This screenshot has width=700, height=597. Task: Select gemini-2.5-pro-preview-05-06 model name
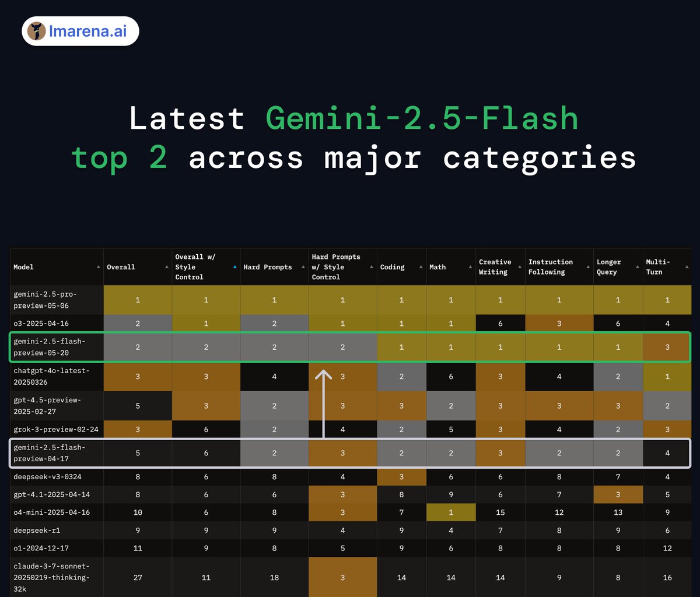(x=45, y=300)
